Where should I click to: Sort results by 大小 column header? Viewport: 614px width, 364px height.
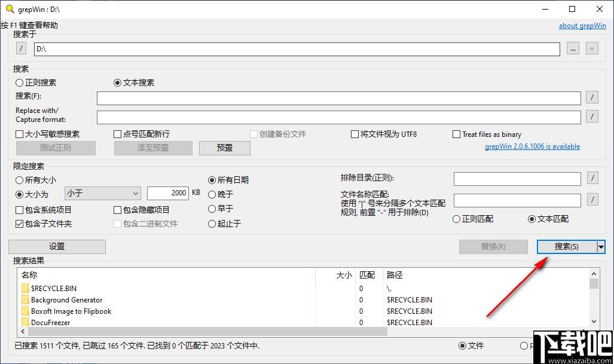(335, 275)
